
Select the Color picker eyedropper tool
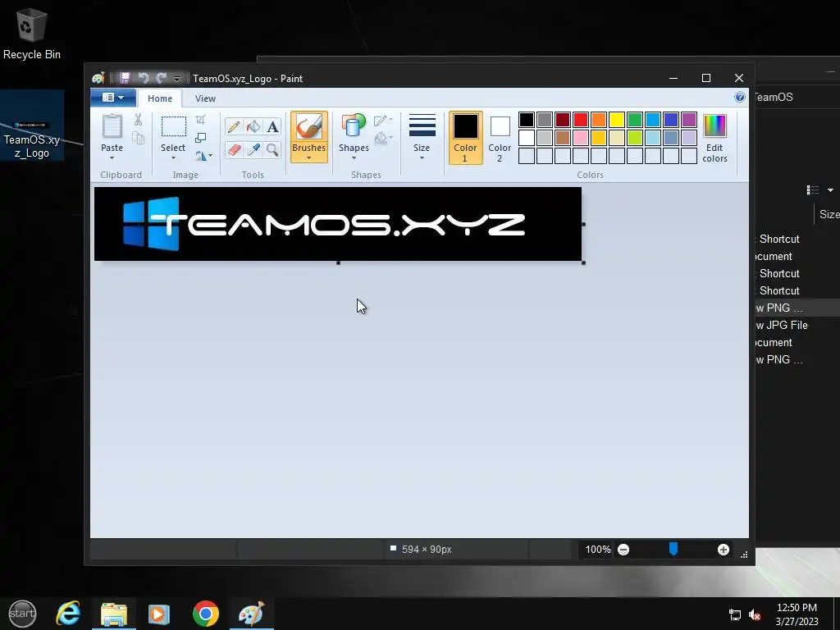(253, 149)
